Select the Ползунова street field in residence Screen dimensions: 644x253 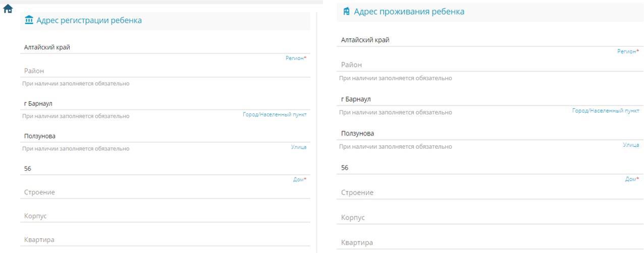pos(490,134)
